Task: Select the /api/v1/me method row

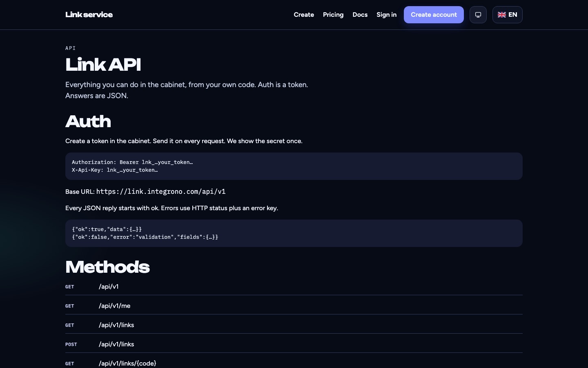Action: pos(294,306)
